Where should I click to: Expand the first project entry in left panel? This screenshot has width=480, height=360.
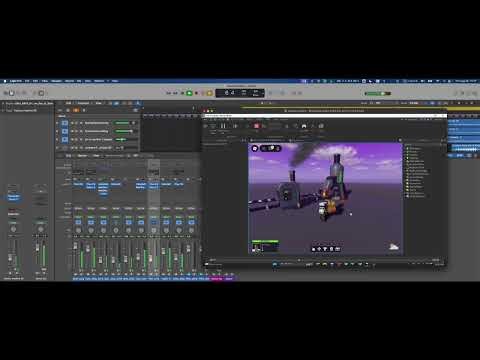pyautogui.click(x=3, y=103)
